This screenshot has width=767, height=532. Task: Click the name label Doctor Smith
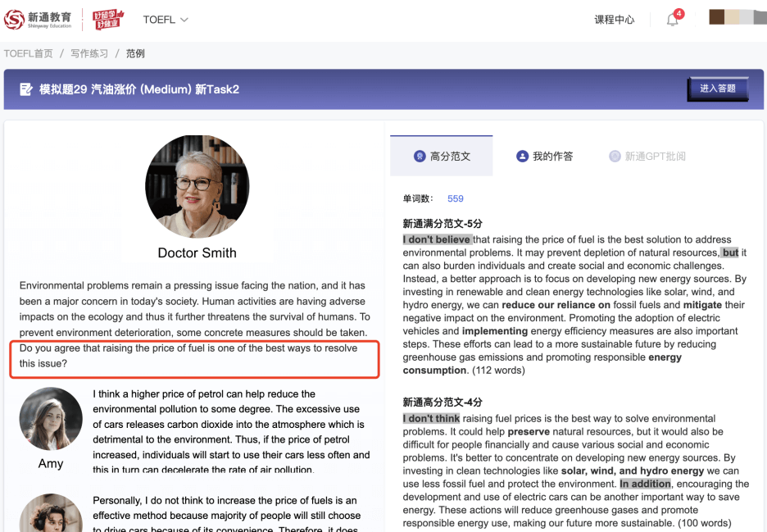click(x=197, y=253)
